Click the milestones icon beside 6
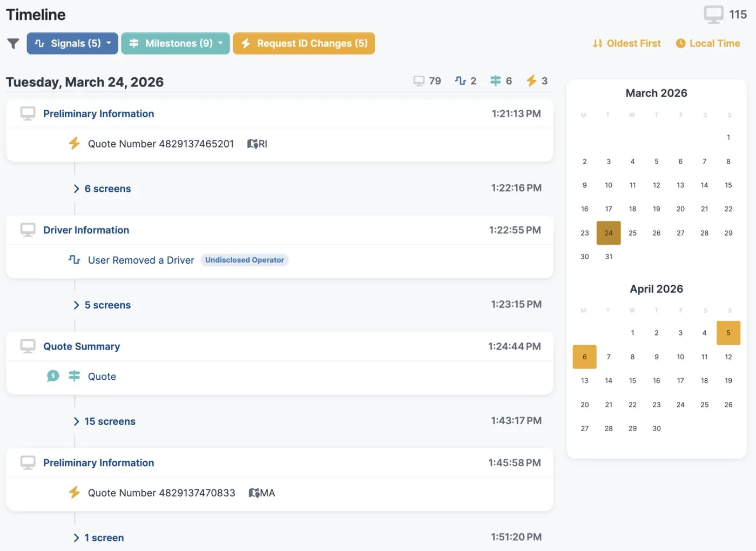Viewport: 756px width, 551px height. point(495,81)
